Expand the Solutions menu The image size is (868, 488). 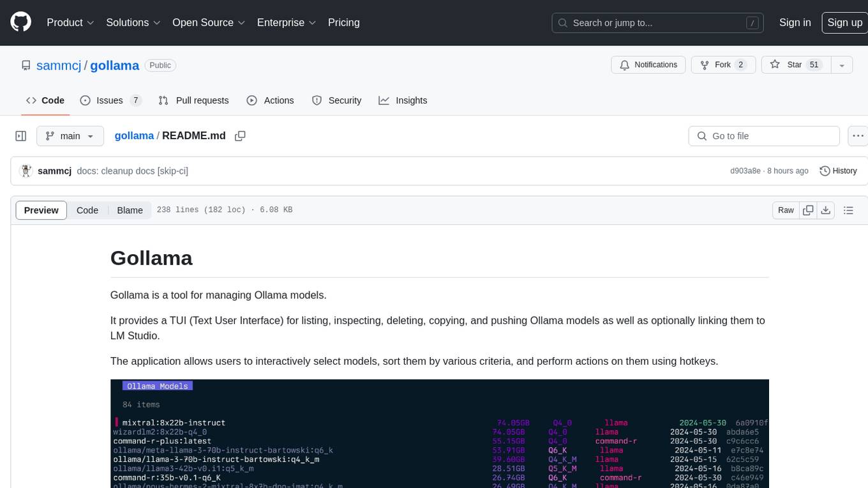tap(133, 22)
